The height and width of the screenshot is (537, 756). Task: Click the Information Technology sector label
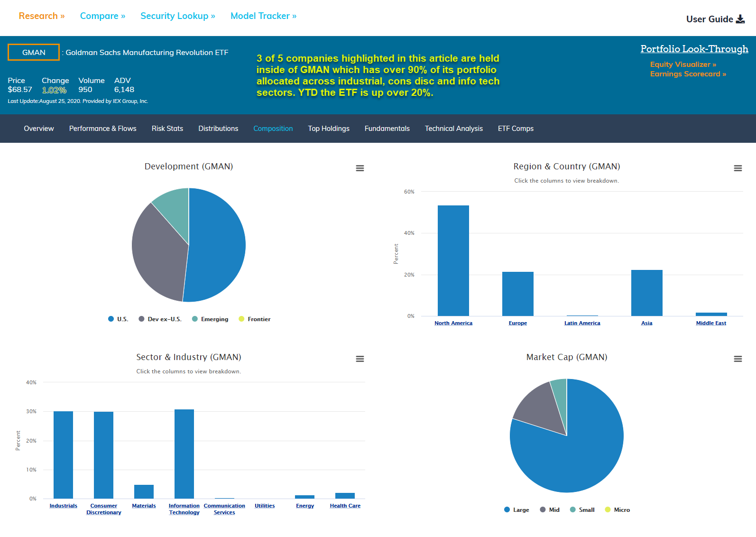tap(184, 509)
